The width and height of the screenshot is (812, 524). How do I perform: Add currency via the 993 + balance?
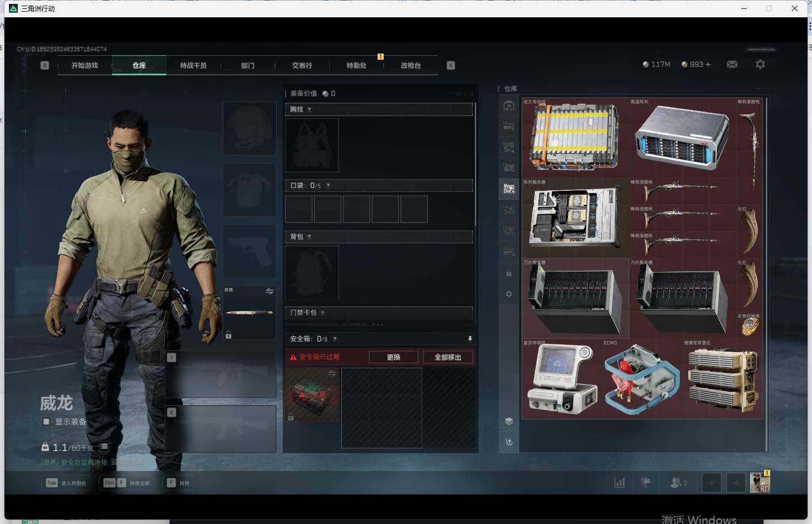tap(696, 65)
